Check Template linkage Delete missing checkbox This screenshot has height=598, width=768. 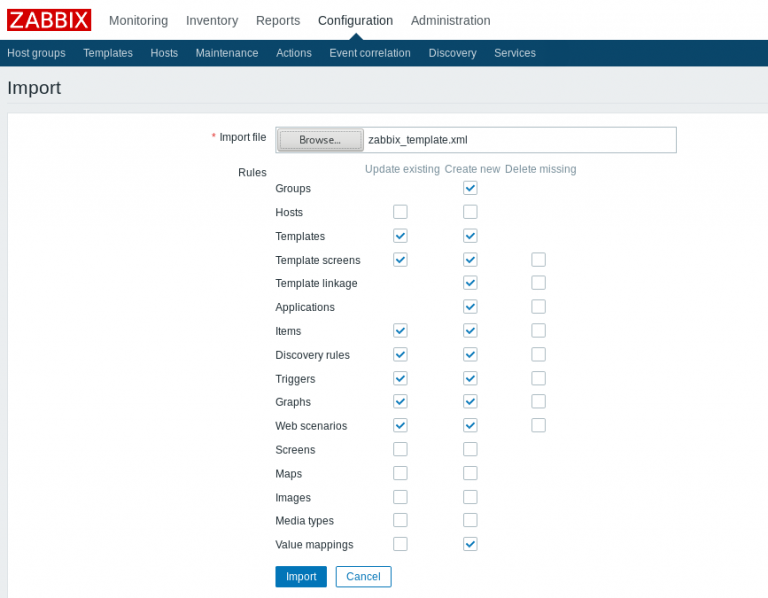(538, 283)
